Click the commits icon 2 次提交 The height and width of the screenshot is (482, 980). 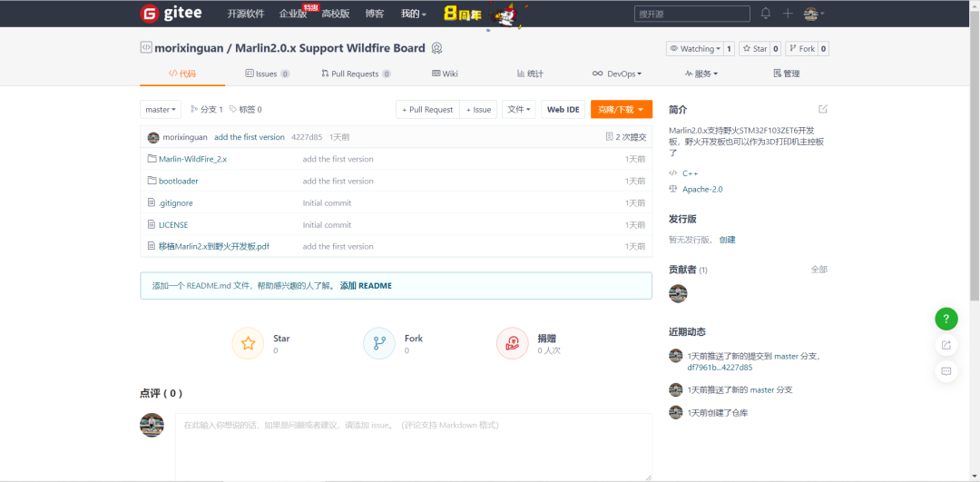pyautogui.click(x=610, y=137)
